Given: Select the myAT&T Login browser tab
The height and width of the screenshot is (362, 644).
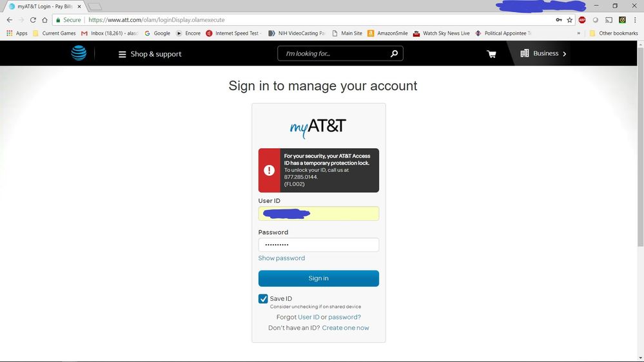Looking at the screenshot, I should tap(43, 6).
